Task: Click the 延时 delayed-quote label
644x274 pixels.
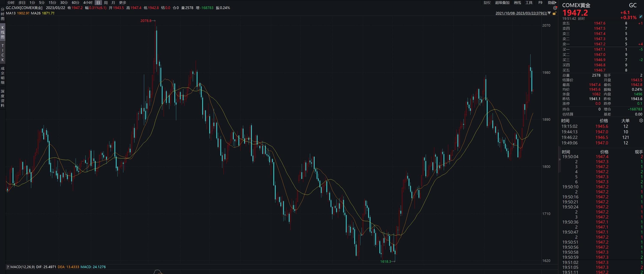Action: [x=581, y=19]
